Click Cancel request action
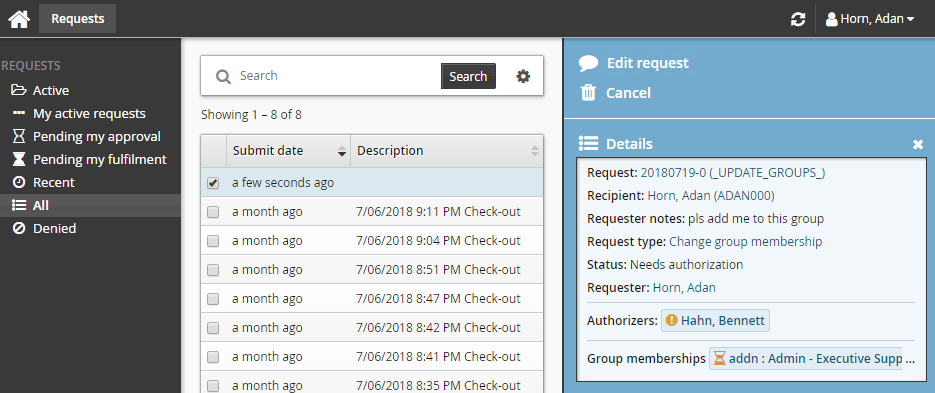 pyautogui.click(x=615, y=93)
